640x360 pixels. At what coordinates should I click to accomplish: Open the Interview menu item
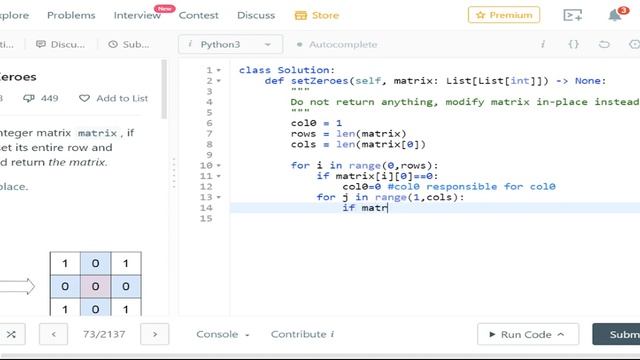click(x=137, y=16)
